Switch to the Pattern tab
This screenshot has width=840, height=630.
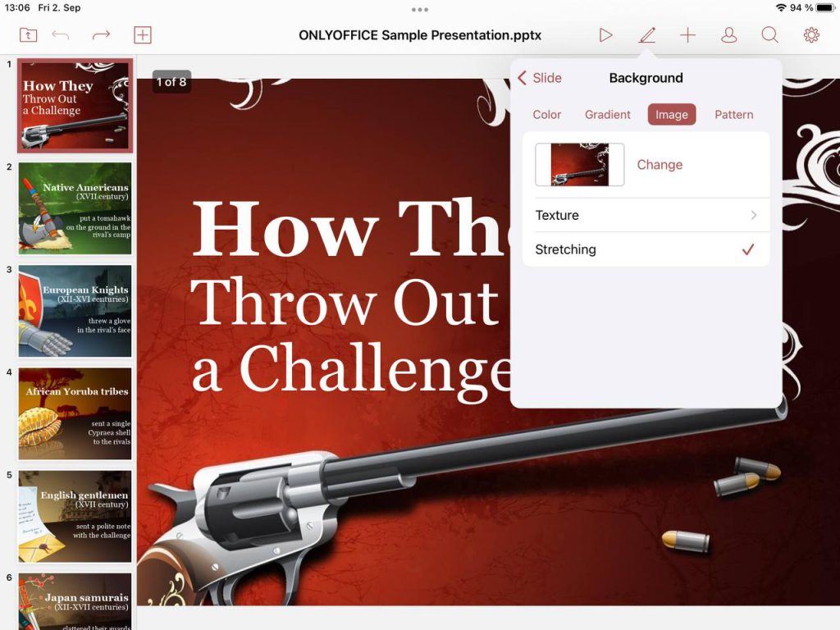[x=734, y=115]
